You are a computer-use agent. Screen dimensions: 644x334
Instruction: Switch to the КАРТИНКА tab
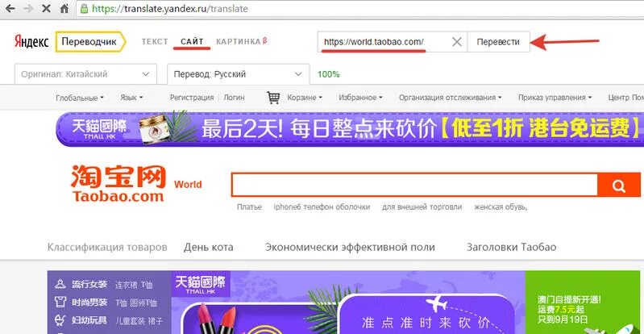point(242,41)
